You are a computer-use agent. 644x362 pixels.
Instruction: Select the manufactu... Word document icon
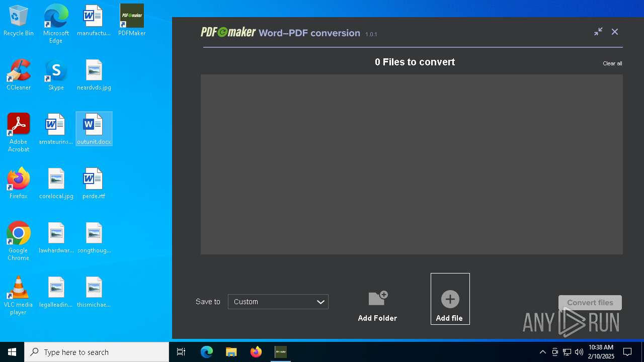94,21
